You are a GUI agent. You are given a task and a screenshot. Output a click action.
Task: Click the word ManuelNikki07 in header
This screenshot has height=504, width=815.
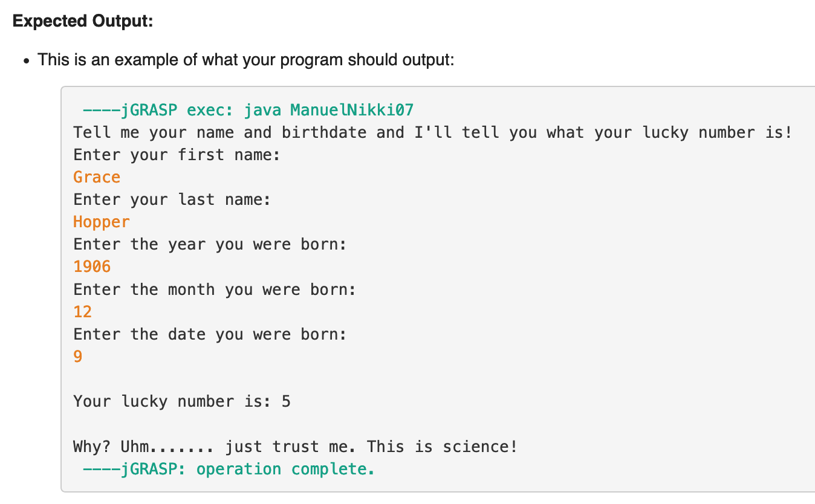point(352,110)
